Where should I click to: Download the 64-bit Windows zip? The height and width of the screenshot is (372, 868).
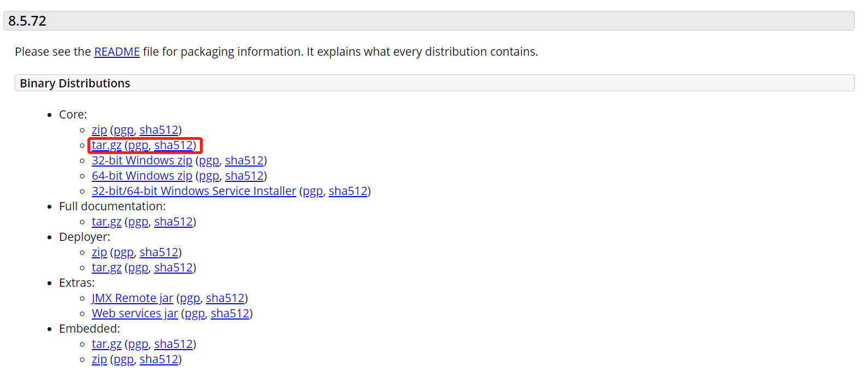(142, 176)
